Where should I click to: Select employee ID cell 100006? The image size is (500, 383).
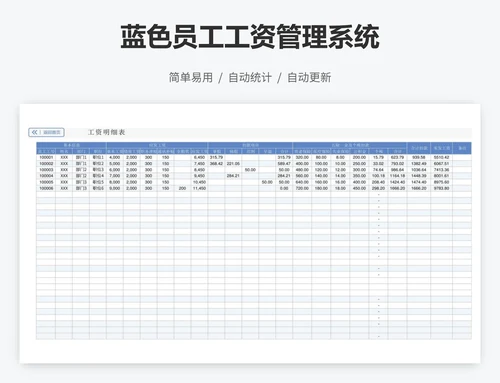(x=46, y=188)
